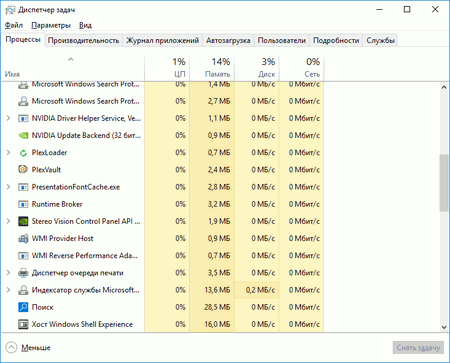Click the scrollbar down arrow
This screenshot has width=450, height=363.
tap(444, 327)
